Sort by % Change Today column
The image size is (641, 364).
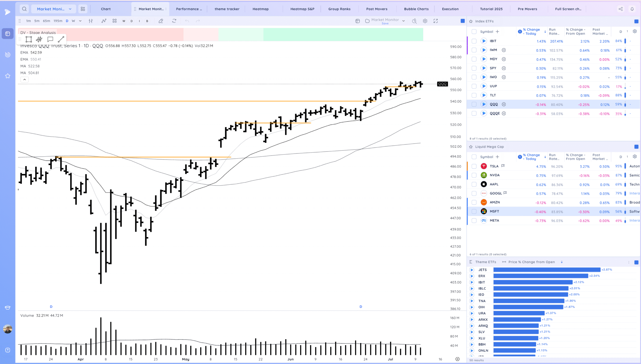[531, 32]
